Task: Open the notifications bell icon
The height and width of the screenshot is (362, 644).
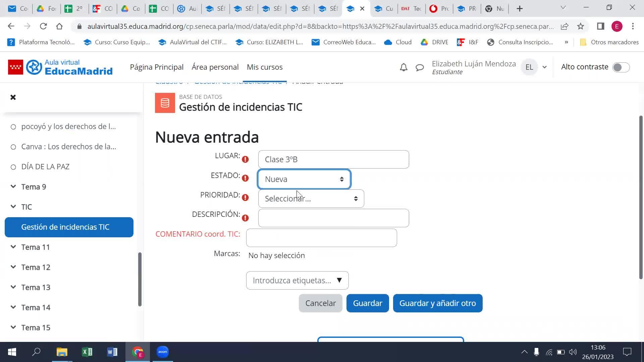Action: click(404, 67)
